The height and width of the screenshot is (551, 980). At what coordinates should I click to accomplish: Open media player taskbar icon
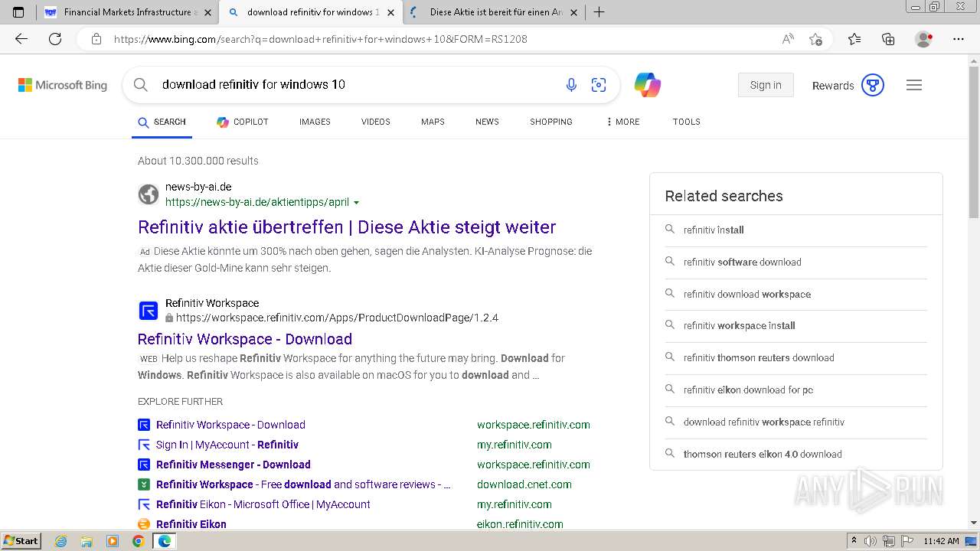(113, 541)
